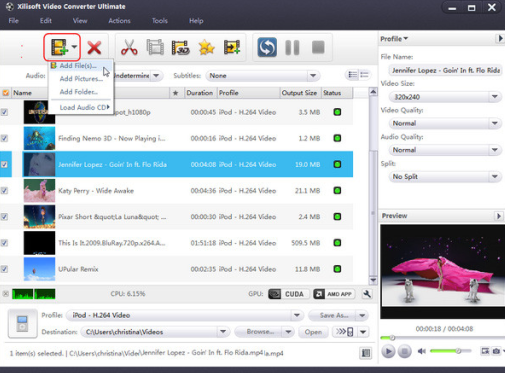Open the video Effects film icon

(x=155, y=47)
